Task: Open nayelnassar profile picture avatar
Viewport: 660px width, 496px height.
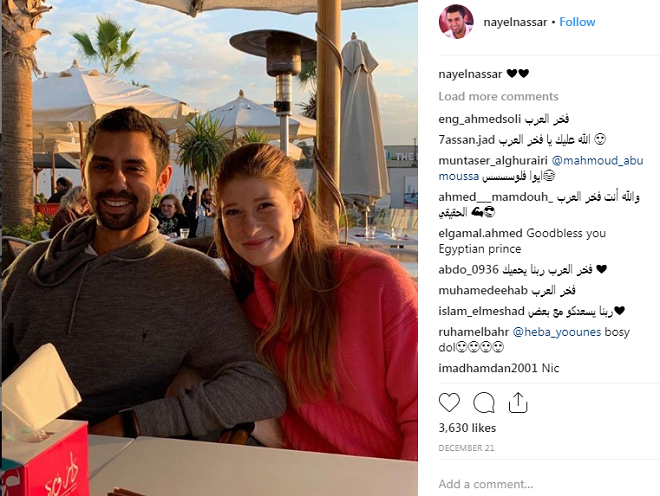Action: (456, 22)
